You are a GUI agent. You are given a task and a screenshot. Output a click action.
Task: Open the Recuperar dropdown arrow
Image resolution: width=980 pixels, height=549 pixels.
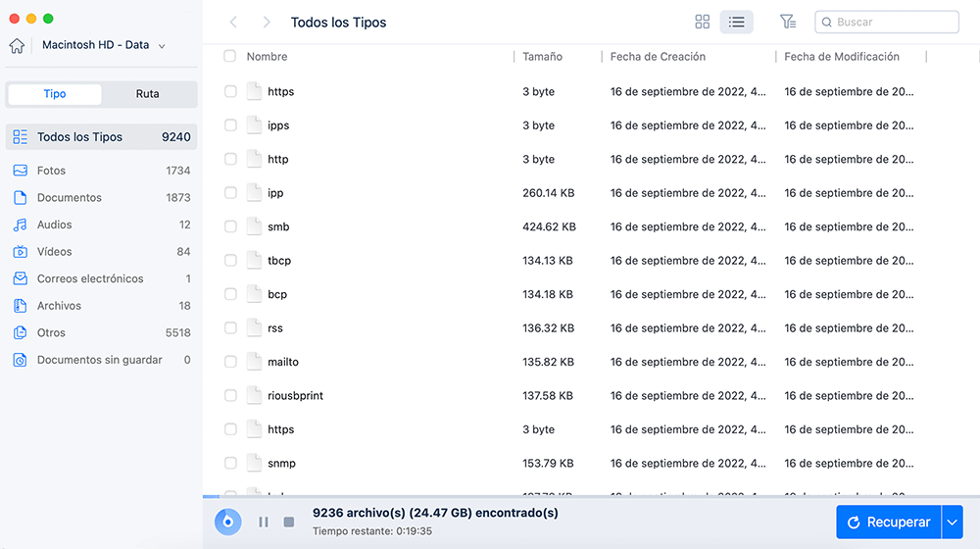click(952, 523)
